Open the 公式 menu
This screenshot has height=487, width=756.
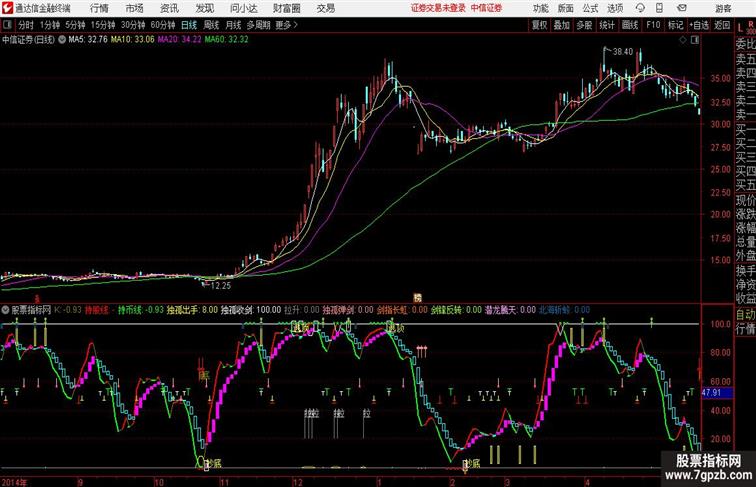590,8
